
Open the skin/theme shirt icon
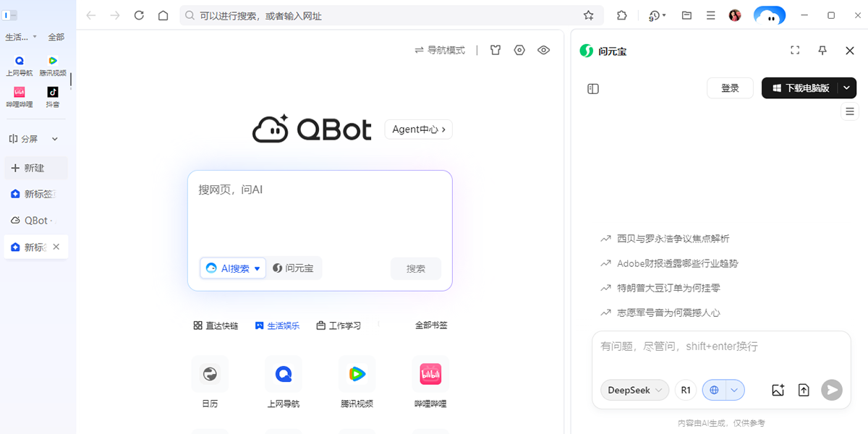click(x=495, y=50)
